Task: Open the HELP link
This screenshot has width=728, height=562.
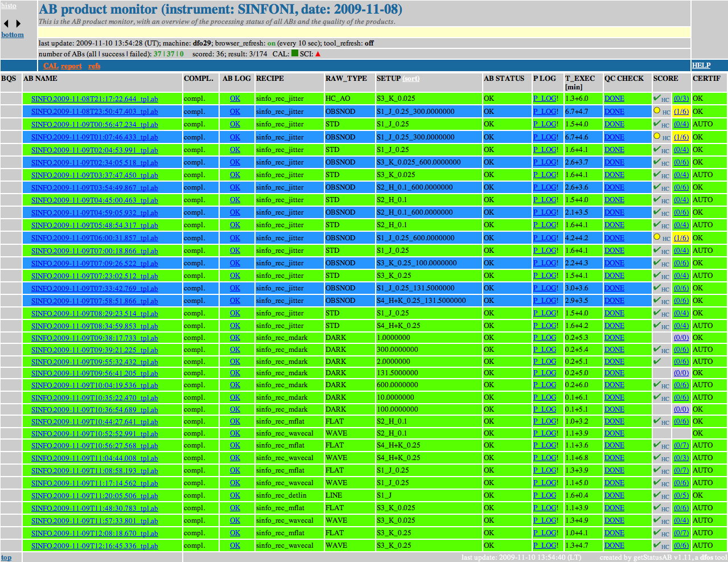Action: pyautogui.click(x=701, y=65)
